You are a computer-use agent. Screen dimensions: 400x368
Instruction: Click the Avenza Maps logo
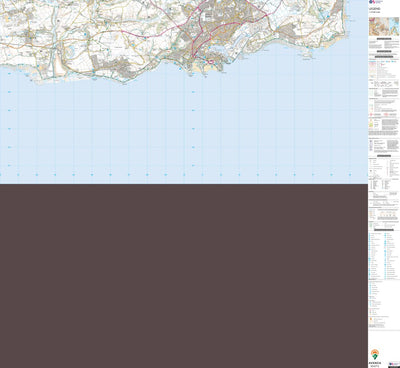tap(375, 357)
